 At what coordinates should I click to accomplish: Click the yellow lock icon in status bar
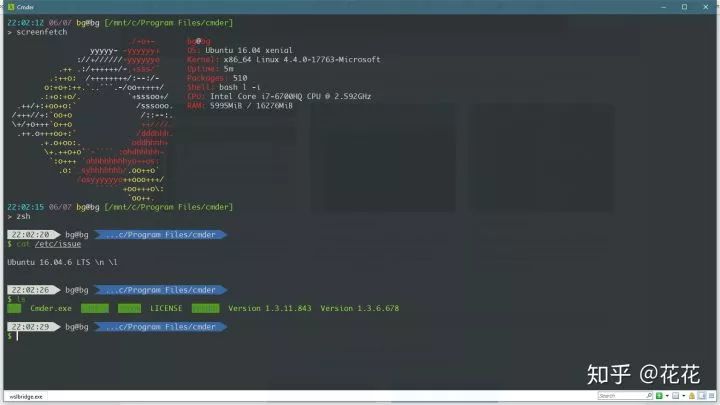tap(692, 396)
